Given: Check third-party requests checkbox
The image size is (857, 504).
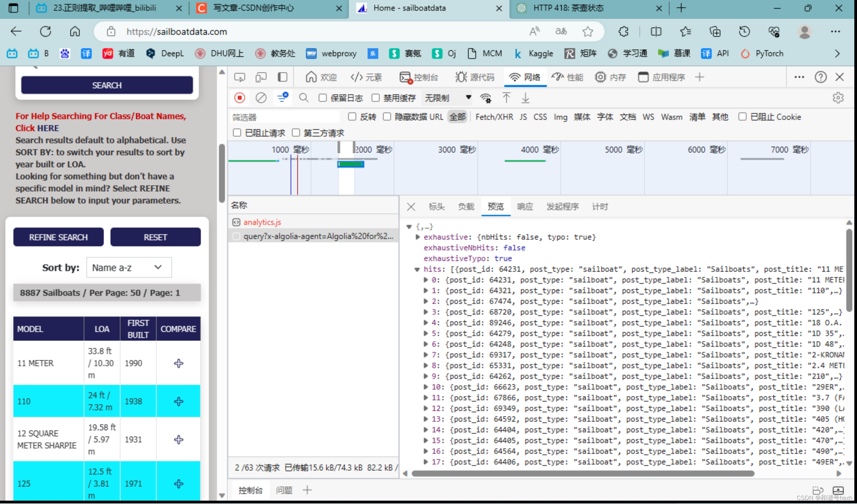Looking at the screenshot, I should pyautogui.click(x=296, y=133).
